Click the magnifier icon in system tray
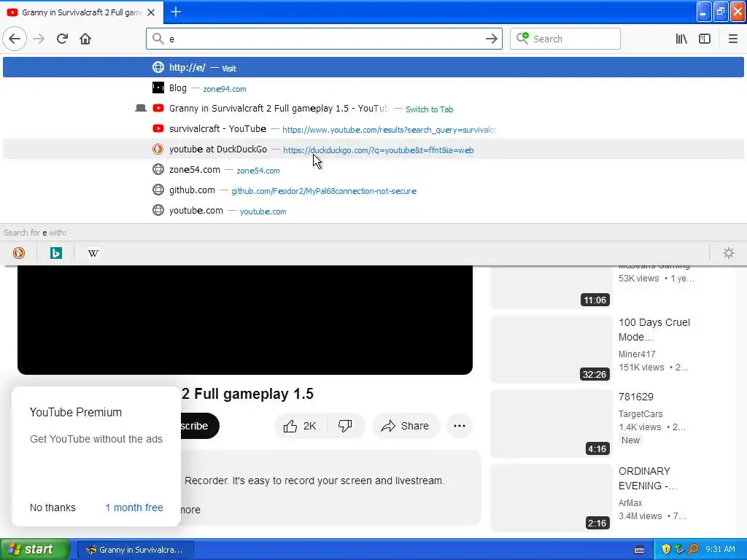This screenshot has height=560, width=747. coord(693,549)
